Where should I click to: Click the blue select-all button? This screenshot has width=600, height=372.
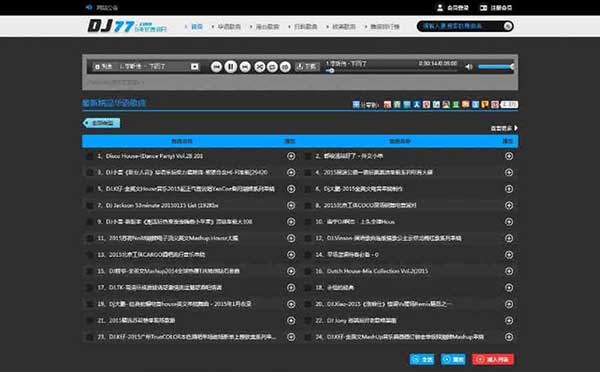(422, 359)
